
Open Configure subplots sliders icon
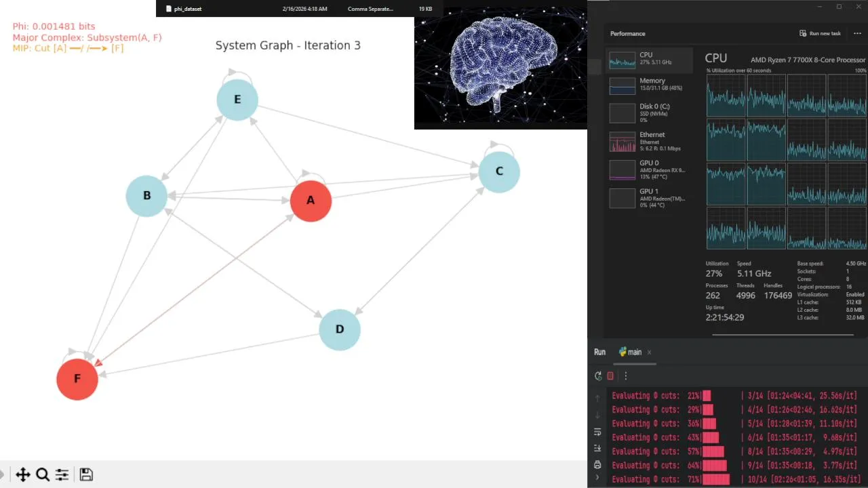point(62,474)
